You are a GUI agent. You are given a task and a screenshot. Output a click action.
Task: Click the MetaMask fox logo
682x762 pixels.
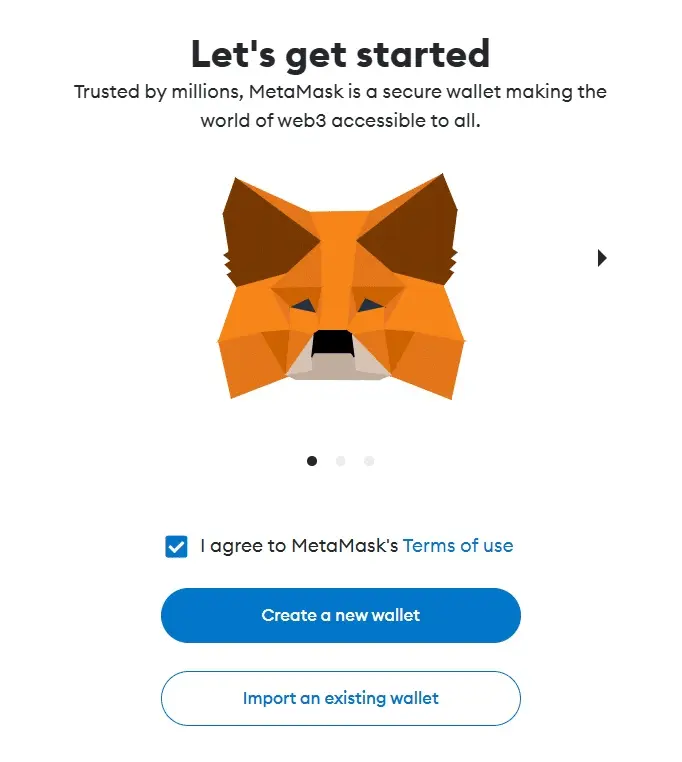(x=340, y=287)
